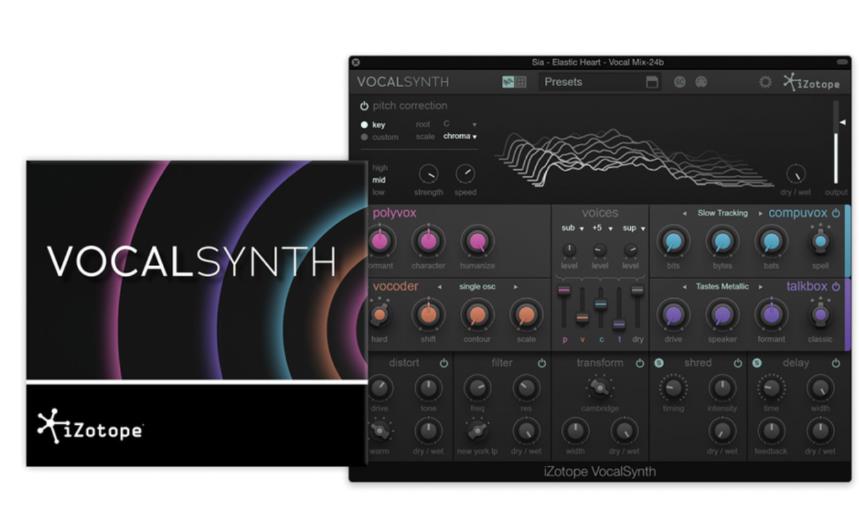Toggle the shred sync S button
Viewport: 859px width, 527px height.
659,363
